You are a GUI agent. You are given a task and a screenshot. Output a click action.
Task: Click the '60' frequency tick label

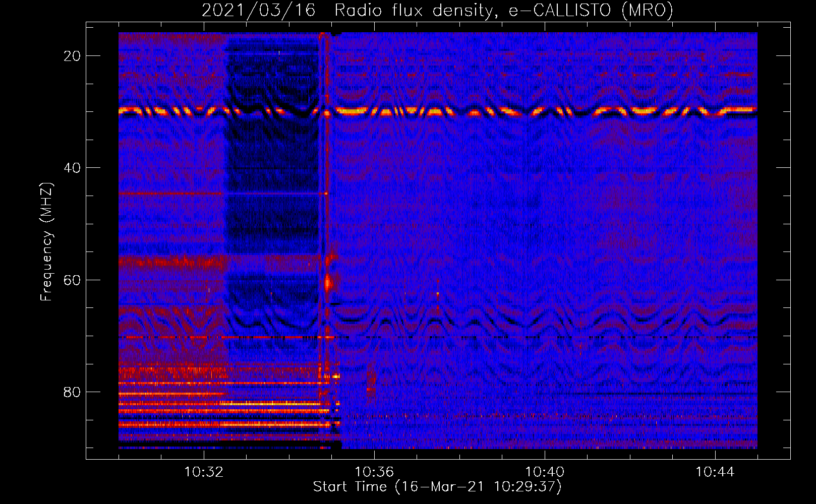pos(73,280)
